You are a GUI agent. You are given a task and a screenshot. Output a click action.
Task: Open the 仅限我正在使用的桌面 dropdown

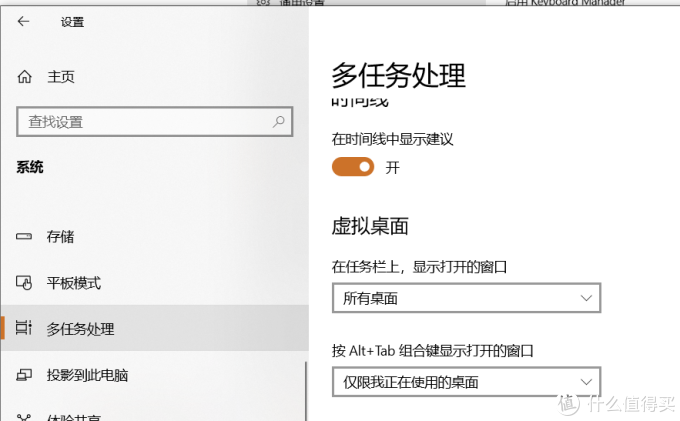466,382
